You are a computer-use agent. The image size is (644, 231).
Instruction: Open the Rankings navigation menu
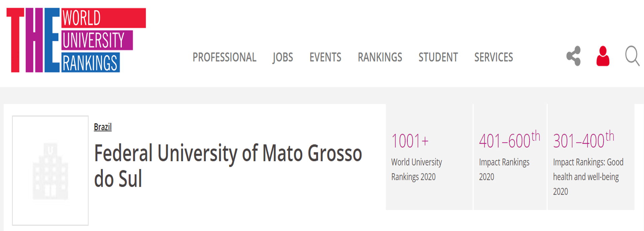click(x=380, y=57)
